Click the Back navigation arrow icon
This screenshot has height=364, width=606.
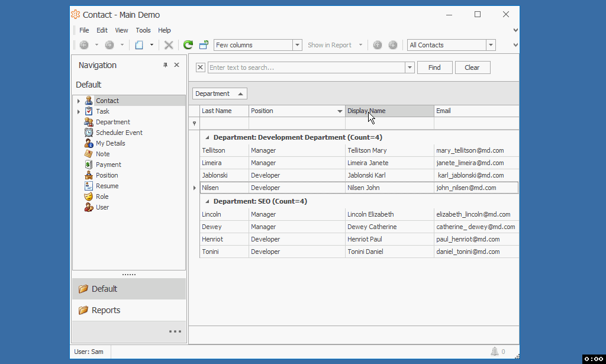84,45
